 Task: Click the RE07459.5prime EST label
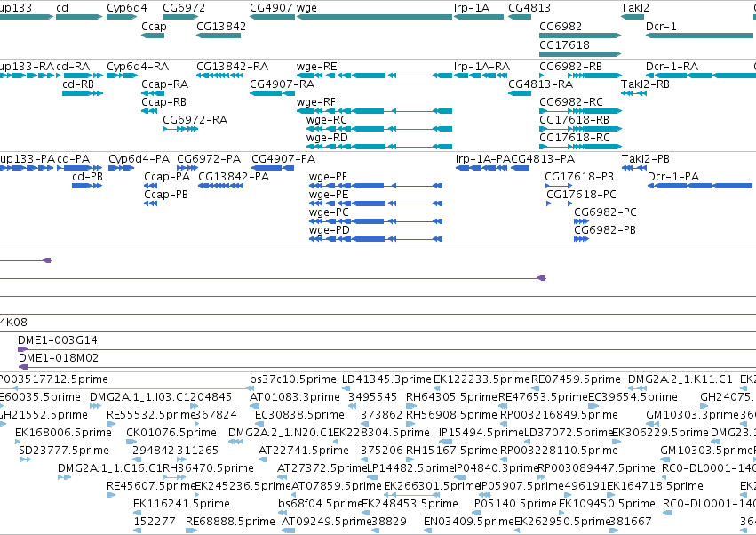(x=576, y=379)
